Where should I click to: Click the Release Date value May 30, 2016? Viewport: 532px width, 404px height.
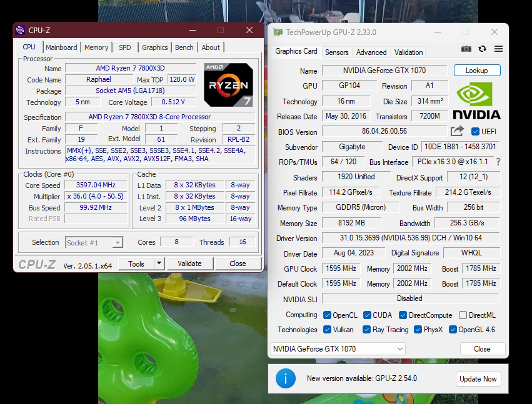346,116
